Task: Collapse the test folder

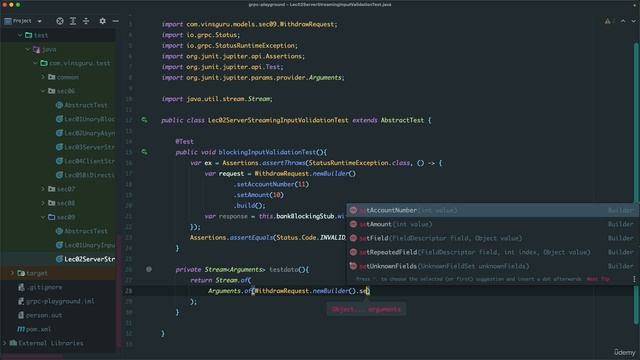Action: coord(20,36)
